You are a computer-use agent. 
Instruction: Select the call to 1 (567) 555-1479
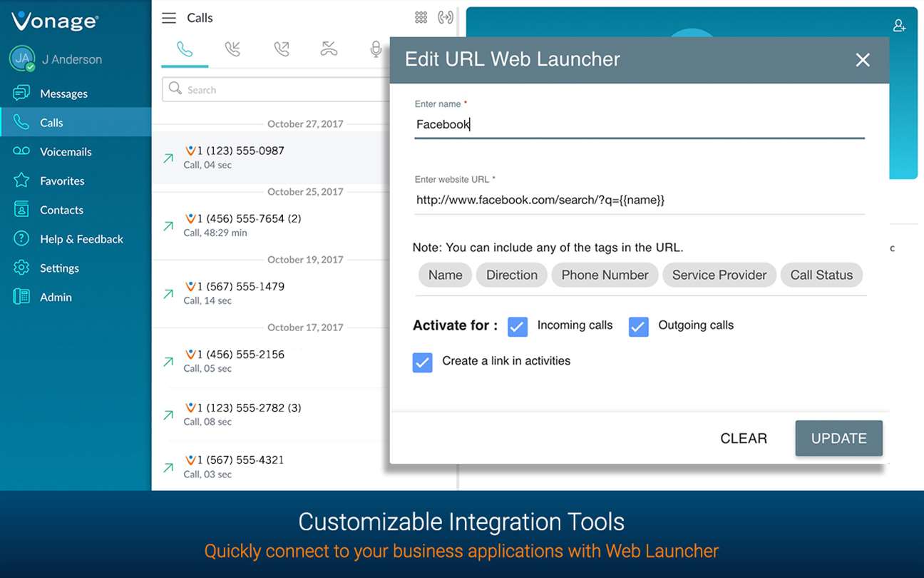[x=271, y=293]
